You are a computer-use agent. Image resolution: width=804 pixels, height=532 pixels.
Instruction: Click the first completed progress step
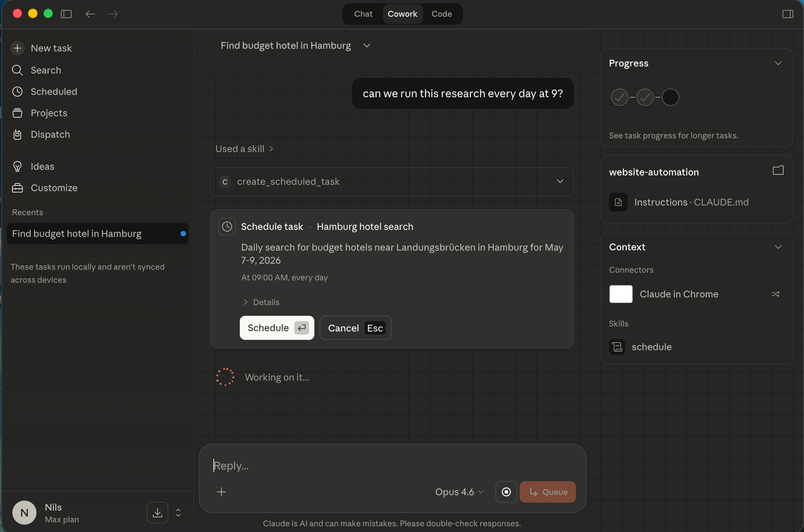tap(619, 97)
